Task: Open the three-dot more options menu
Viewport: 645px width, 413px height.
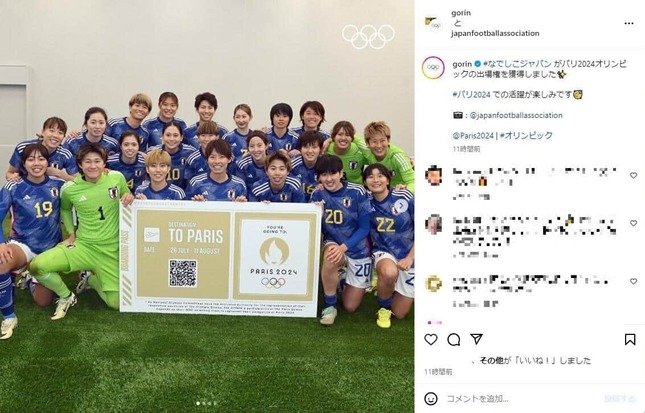Action: [x=629, y=23]
